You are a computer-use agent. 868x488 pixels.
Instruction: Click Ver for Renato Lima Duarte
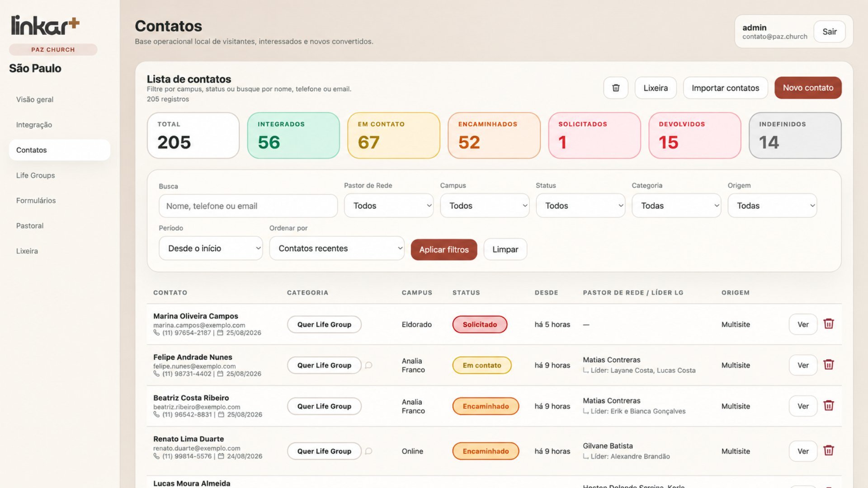point(803,451)
